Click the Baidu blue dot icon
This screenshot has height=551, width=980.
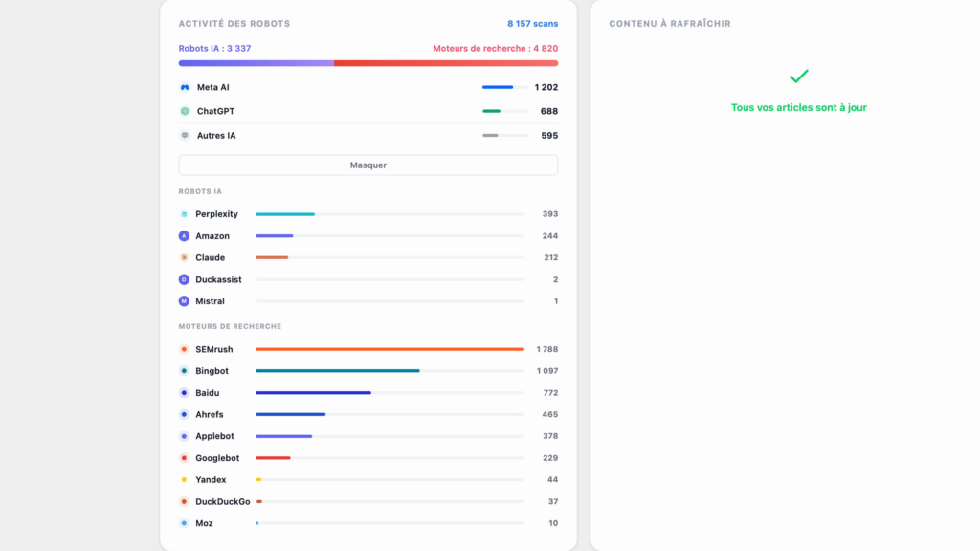[184, 393]
